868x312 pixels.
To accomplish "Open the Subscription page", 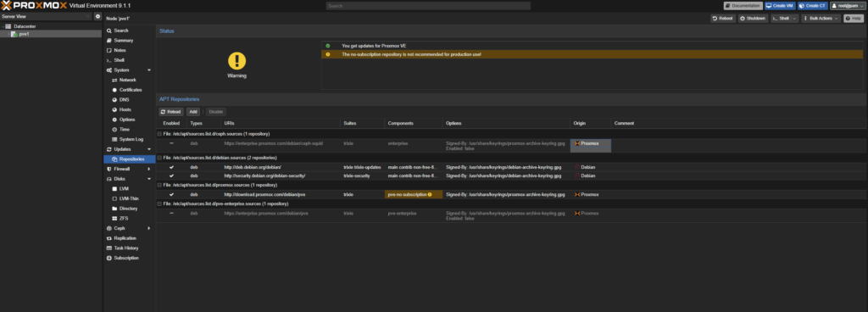I will point(125,258).
